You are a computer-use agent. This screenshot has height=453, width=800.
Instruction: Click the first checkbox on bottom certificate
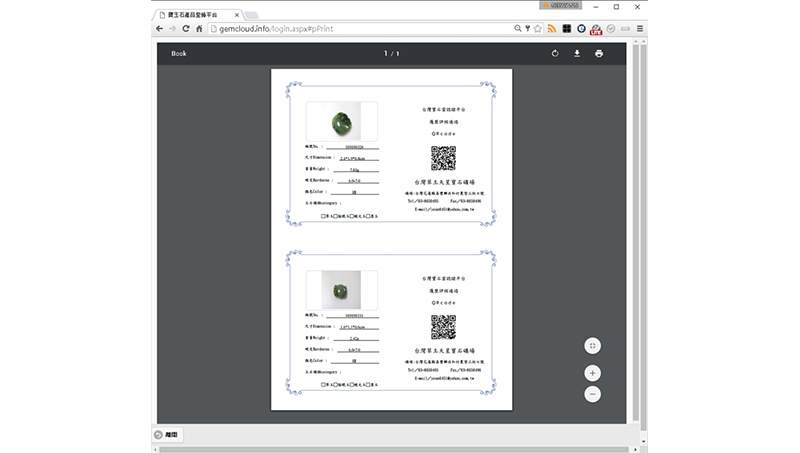(323, 384)
